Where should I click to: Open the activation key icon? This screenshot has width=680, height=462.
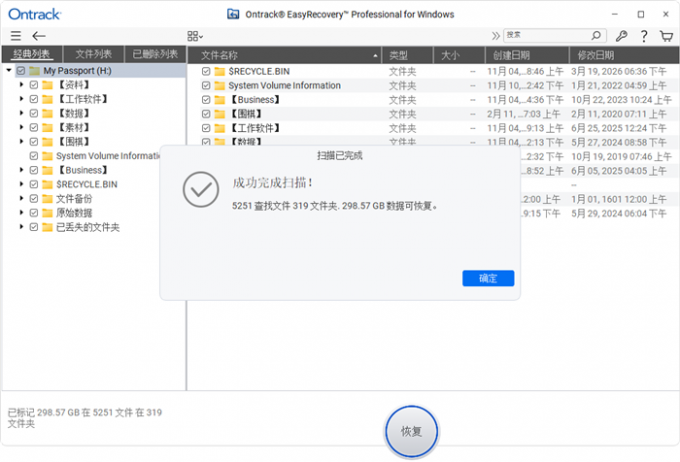point(621,36)
